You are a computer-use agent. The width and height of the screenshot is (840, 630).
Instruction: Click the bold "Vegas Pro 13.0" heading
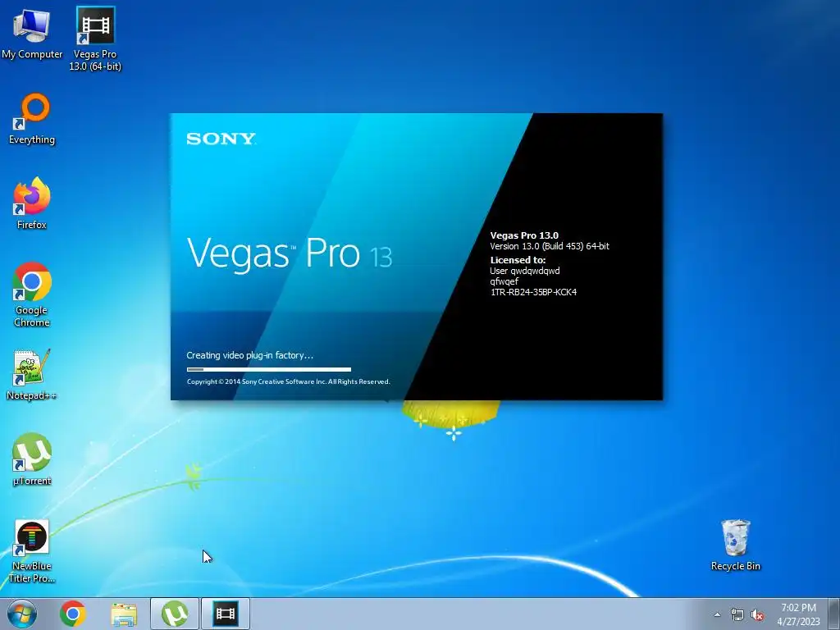(524, 235)
